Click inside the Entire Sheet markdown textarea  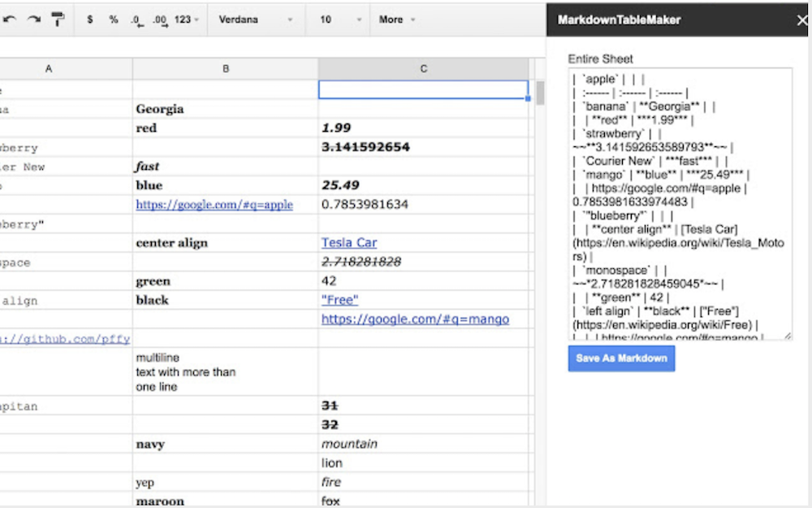(x=680, y=203)
